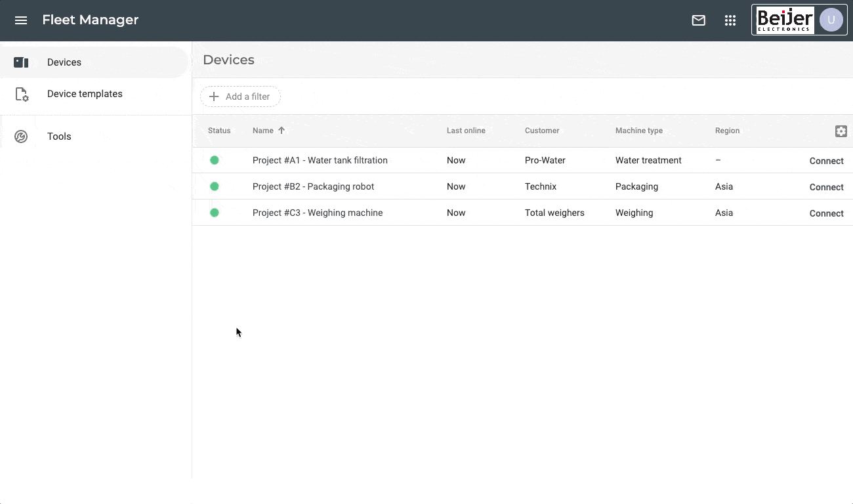Click the Devices sidebar icon
Image resolution: width=853 pixels, height=504 pixels.
[x=21, y=62]
